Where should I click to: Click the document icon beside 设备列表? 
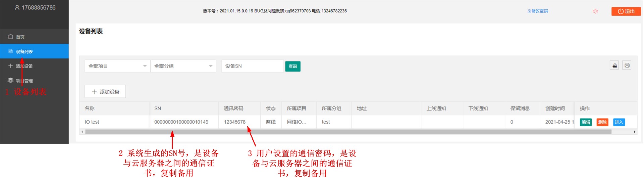click(x=11, y=51)
